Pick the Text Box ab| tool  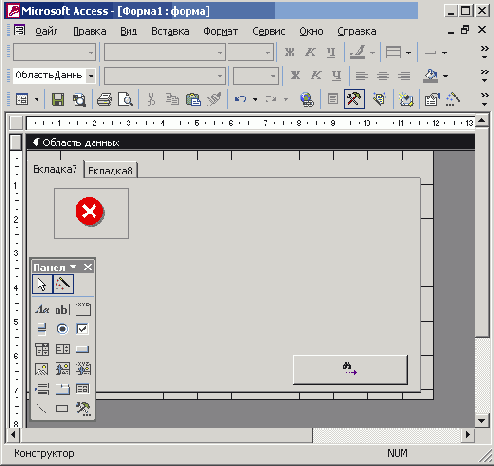62,310
